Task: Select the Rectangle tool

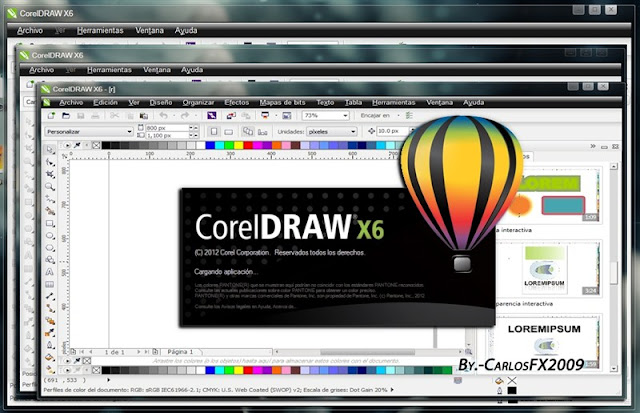Action: [50, 224]
